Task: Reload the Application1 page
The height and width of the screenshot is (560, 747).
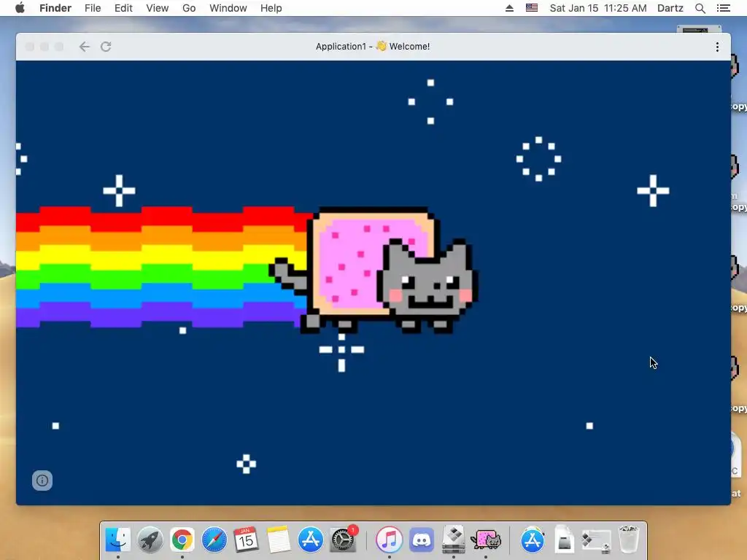Action: click(x=106, y=47)
